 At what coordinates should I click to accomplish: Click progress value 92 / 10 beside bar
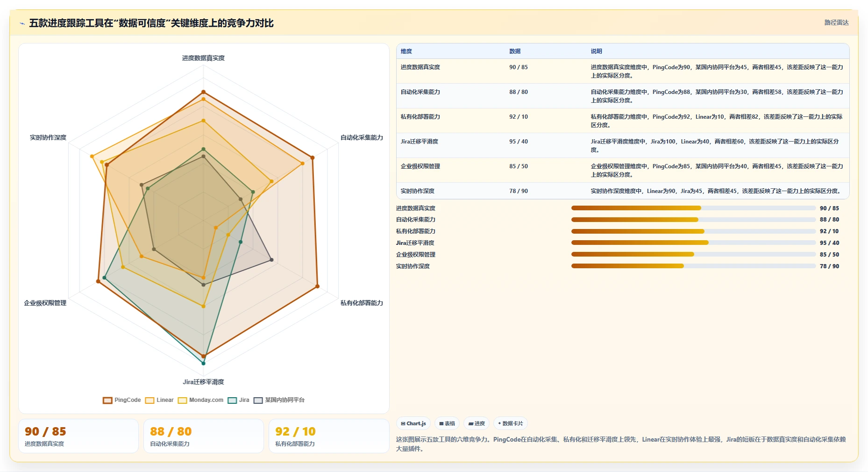click(829, 231)
